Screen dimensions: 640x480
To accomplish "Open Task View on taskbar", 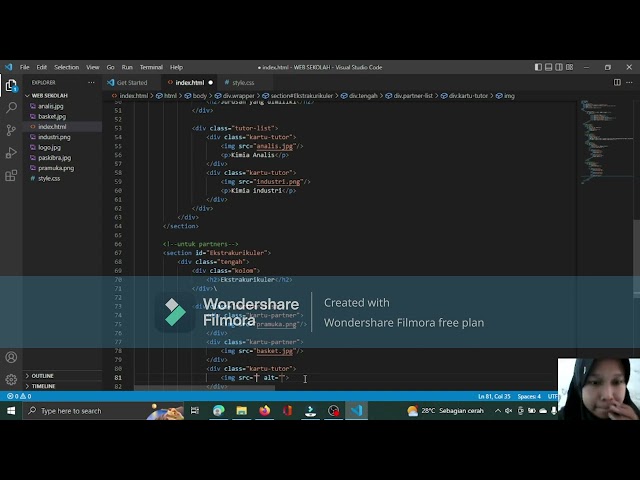I will [x=195, y=411].
